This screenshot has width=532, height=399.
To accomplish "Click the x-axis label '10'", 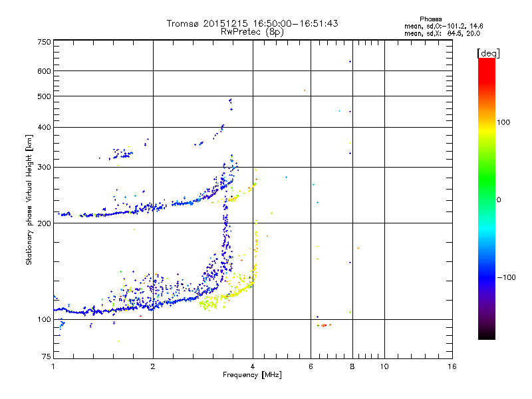I will (x=384, y=366).
